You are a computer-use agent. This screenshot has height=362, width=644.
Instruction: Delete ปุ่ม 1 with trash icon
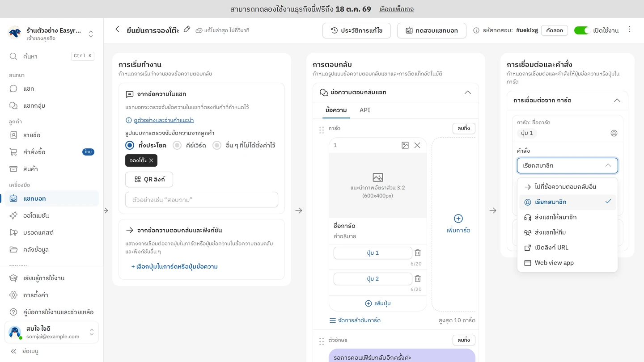pyautogui.click(x=418, y=253)
